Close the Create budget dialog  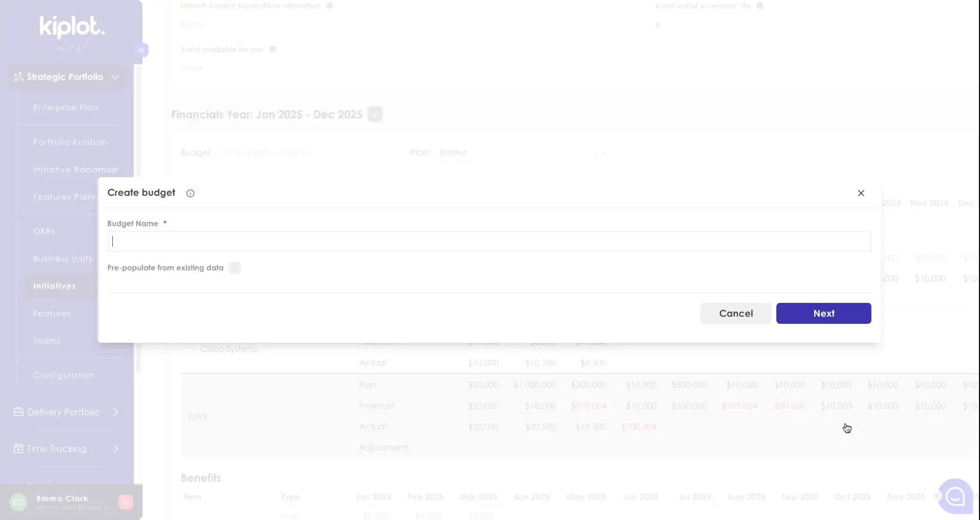[x=861, y=193]
